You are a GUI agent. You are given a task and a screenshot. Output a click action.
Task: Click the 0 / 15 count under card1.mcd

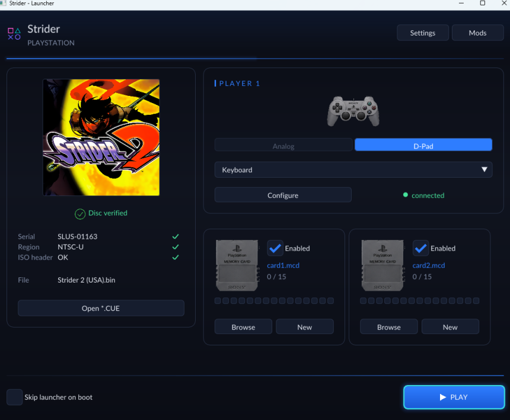[276, 277]
